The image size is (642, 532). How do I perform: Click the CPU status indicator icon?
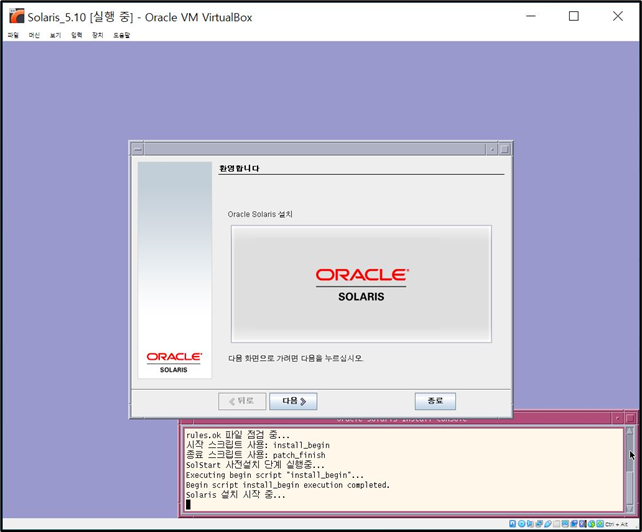(583, 524)
